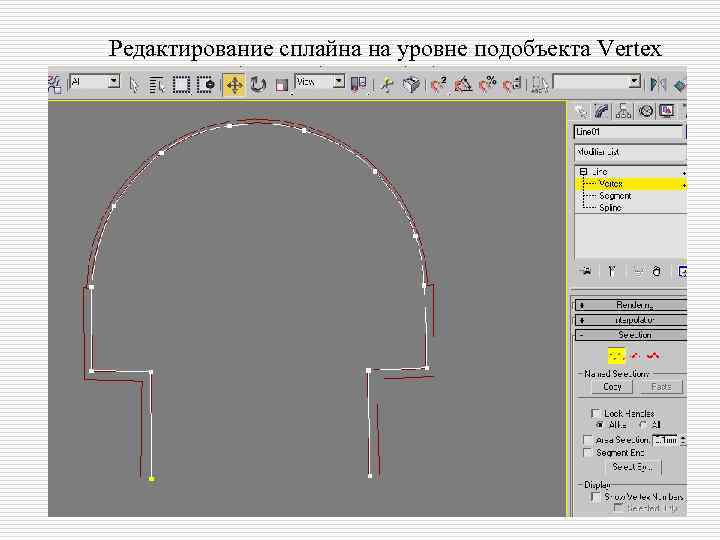Select Segment sub-object selection icon
The image size is (720, 540).
(635, 356)
